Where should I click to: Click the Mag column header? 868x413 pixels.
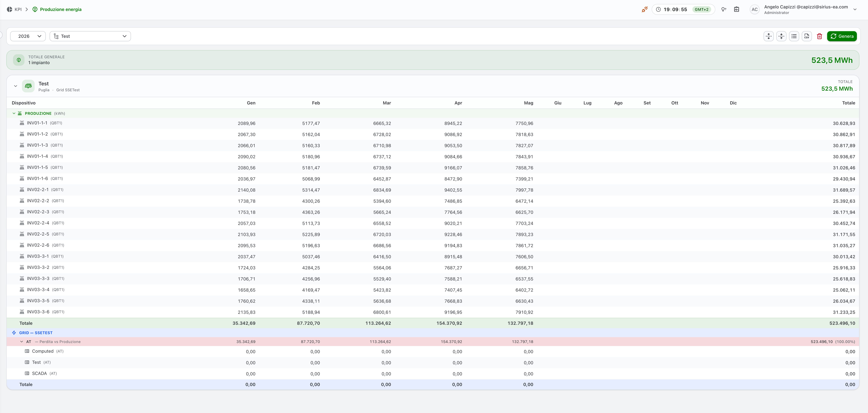(x=528, y=103)
